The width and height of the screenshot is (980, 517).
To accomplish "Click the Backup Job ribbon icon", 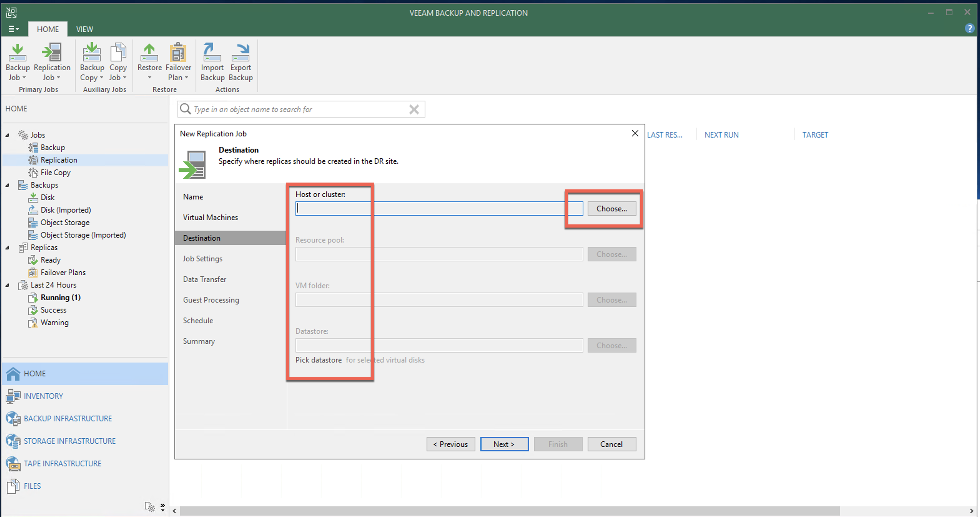I will [x=17, y=53].
